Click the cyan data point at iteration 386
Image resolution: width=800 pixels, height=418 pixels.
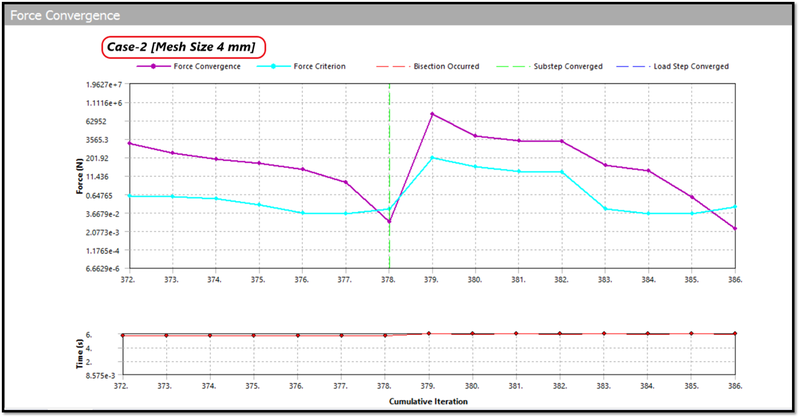[735, 207]
